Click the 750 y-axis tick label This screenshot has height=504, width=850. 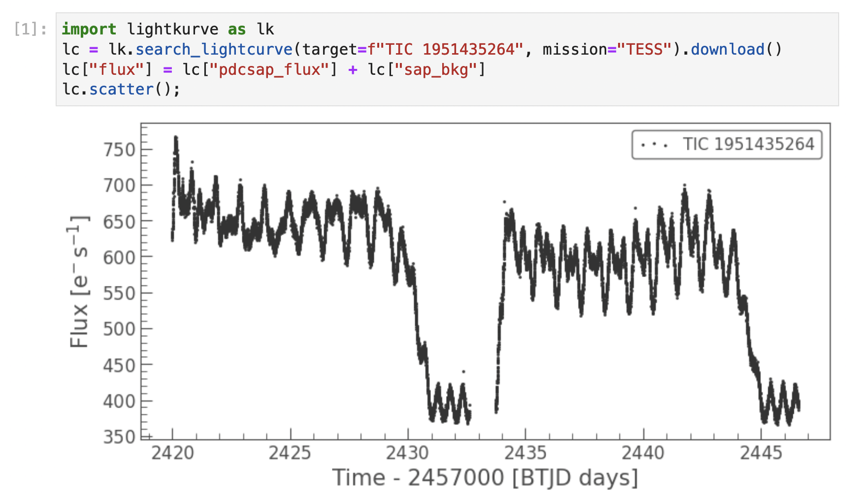coord(119,150)
